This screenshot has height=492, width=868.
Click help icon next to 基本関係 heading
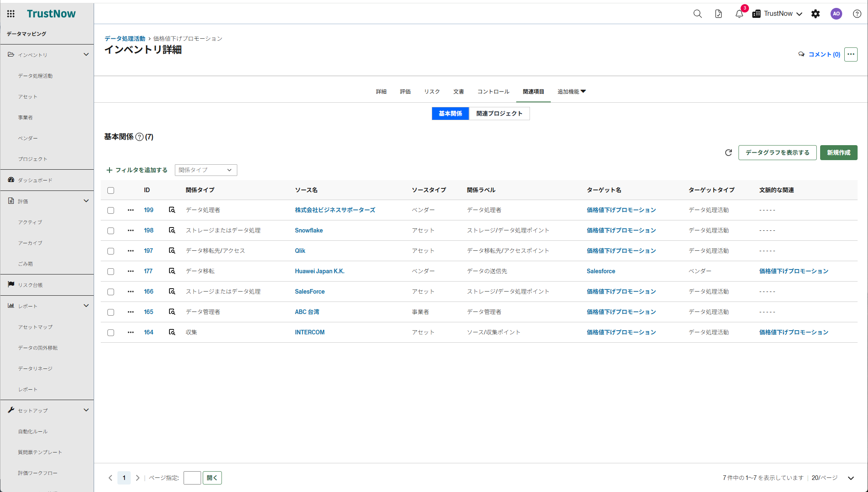[x=139, y=137]
